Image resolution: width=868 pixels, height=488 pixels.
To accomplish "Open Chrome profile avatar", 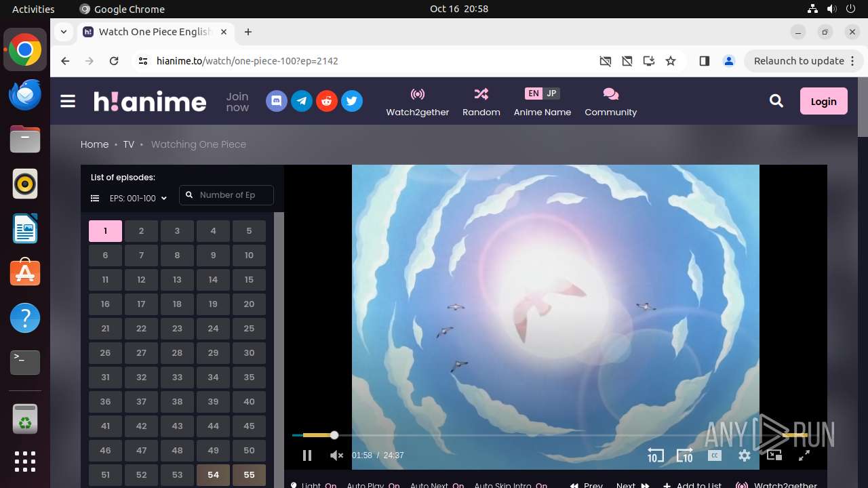I will (x=729, y=61).
